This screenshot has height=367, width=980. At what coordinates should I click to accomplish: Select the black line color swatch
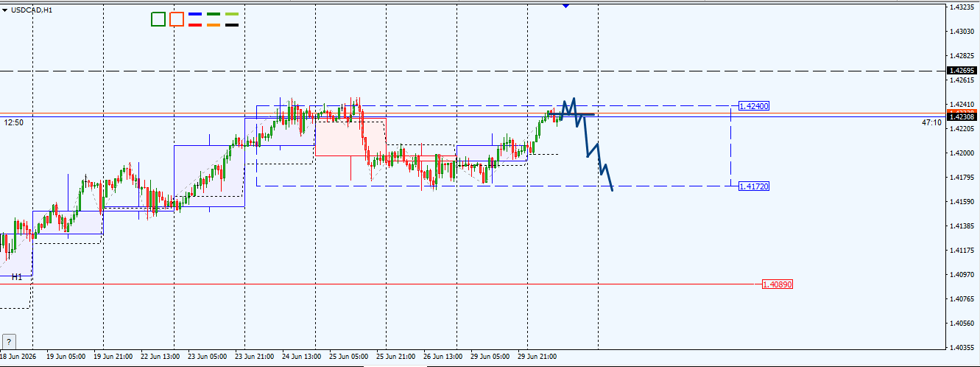click(231, 24)
